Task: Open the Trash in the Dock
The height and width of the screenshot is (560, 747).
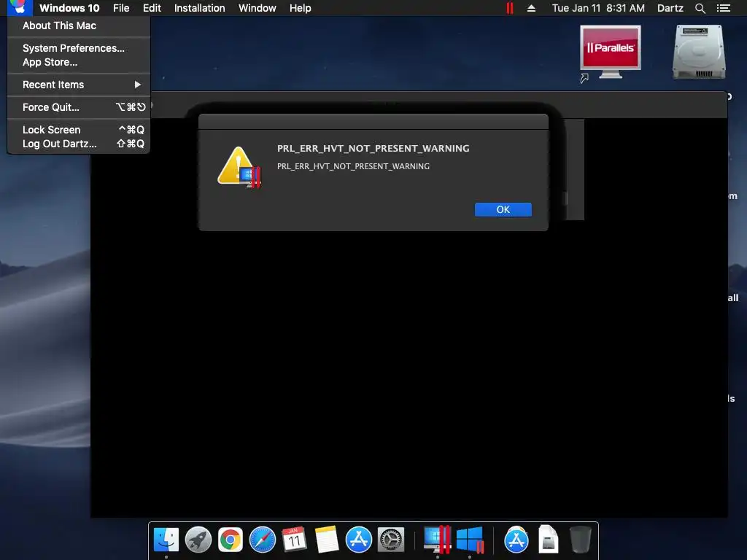Action: [x=580, y=540]
